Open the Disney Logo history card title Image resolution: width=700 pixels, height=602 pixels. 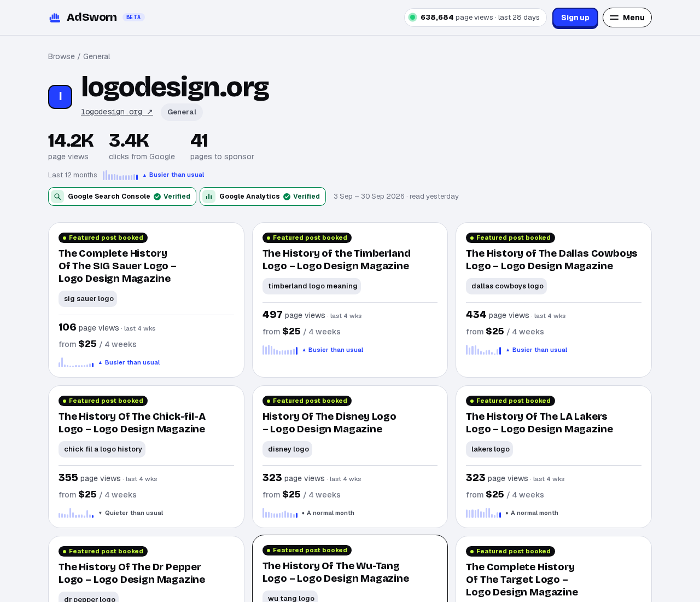[x=329, y=422]
